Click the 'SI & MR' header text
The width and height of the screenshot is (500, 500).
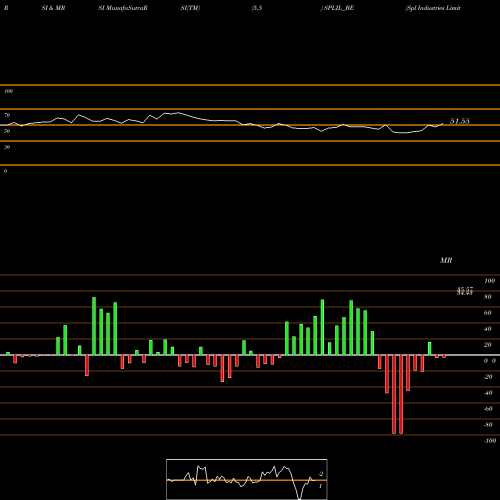click(x=53, y=8)
